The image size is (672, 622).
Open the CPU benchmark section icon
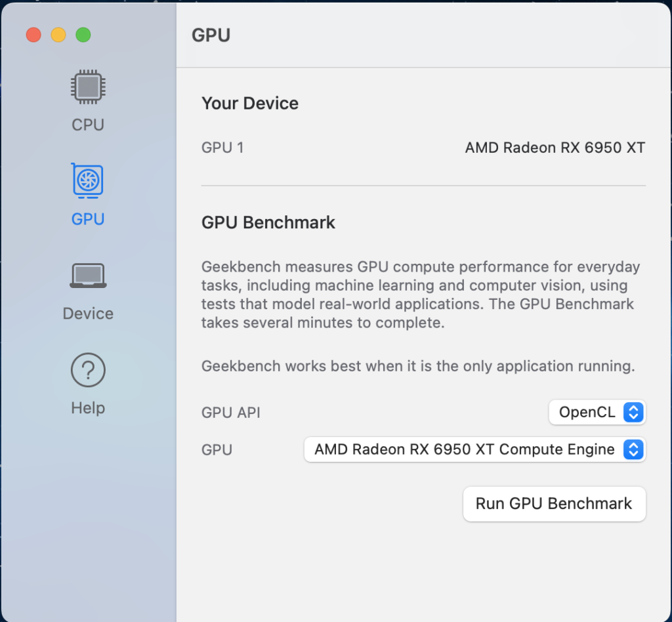point(88,87)
